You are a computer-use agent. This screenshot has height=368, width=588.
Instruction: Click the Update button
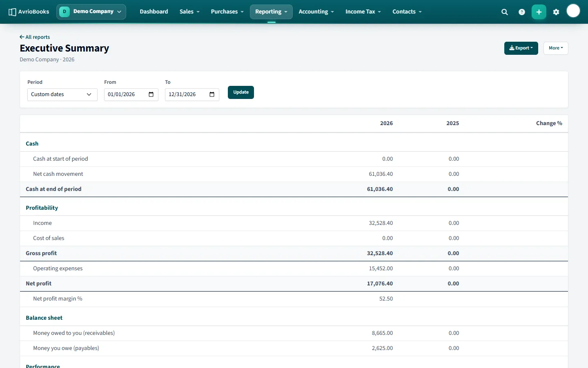[241, 92]
